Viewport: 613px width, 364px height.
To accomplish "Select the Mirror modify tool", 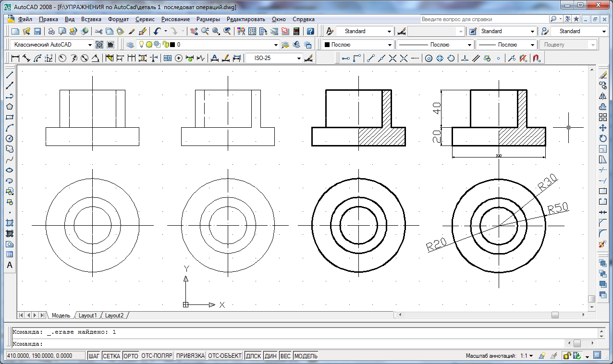I will (603, 96).
